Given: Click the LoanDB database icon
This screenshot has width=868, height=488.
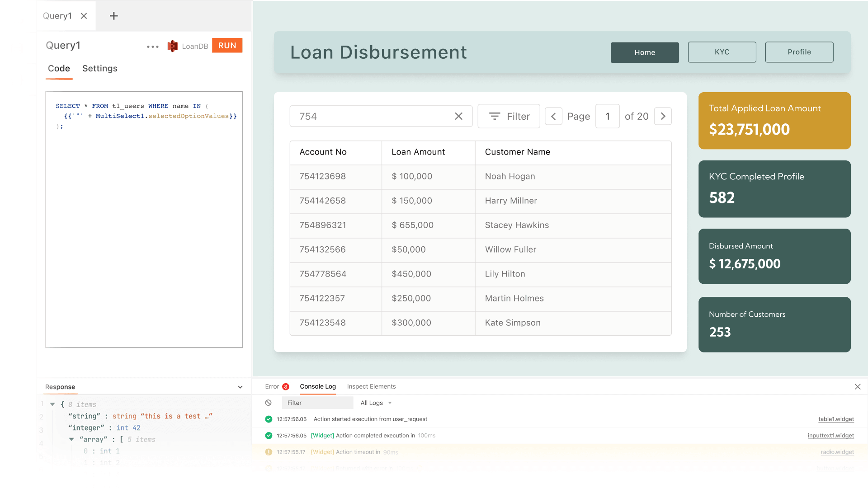Looking at the screenshot, I should pos(172,46).
